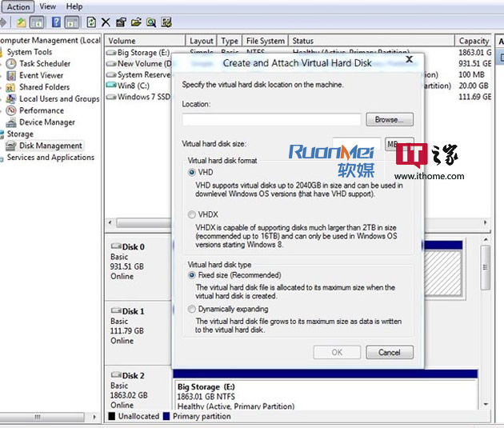Click the 20.00 GB capacity cell
This screenshot has width=504, height=428.
click(x=473, y=86)
